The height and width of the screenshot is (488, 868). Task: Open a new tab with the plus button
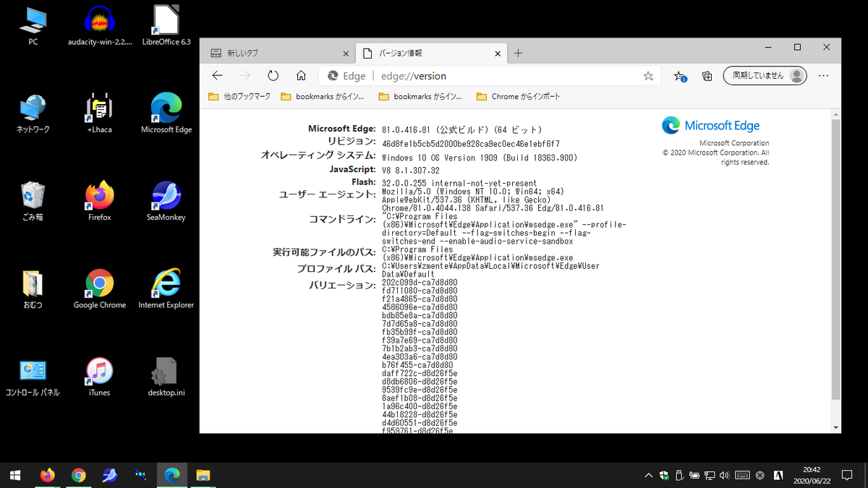click(x=518, y=53)
